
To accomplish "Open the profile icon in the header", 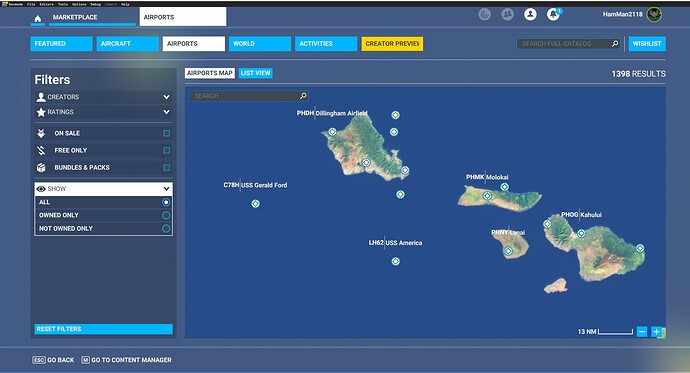I will [x=530, y=15].
